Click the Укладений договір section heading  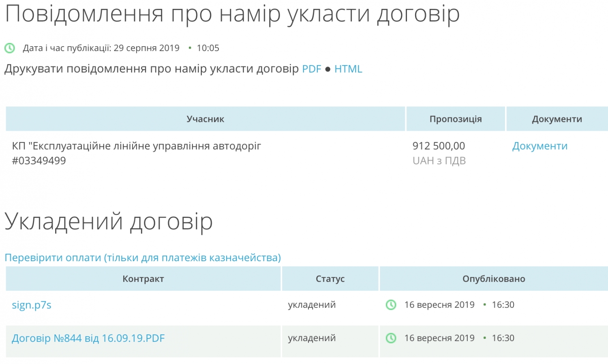point(109,222)
